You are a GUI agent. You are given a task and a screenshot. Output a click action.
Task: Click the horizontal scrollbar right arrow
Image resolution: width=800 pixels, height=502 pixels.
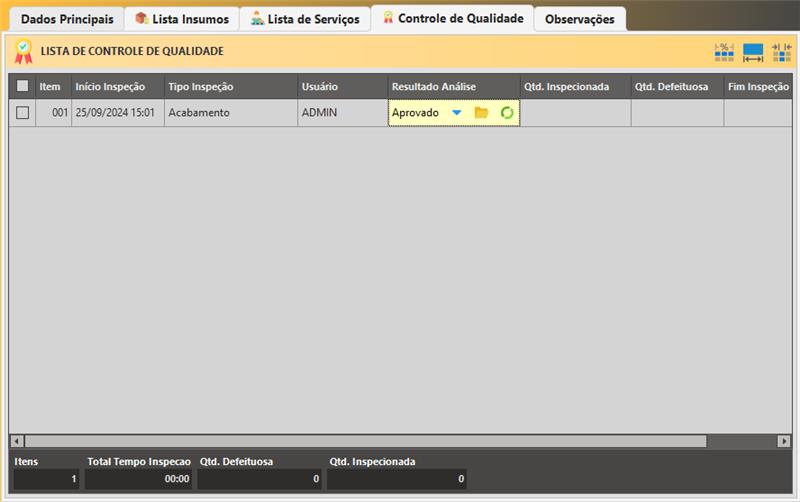pos(783,441)
